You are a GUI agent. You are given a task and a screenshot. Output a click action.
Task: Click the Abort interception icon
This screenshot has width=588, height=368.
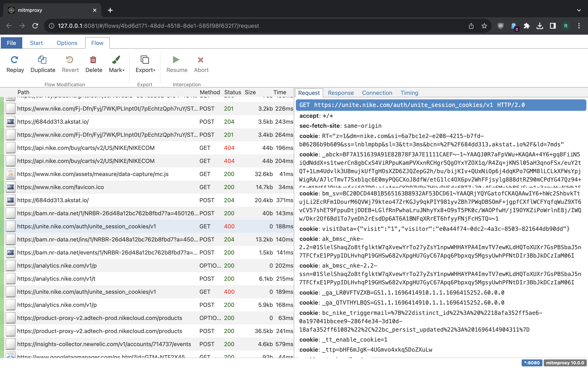tap(201, 60)
